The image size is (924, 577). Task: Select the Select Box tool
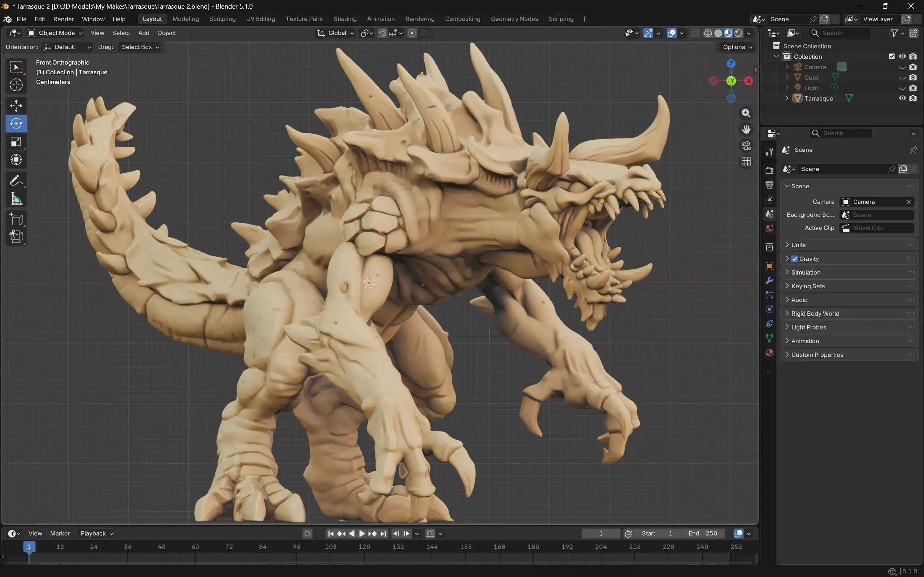click(16, 67)
